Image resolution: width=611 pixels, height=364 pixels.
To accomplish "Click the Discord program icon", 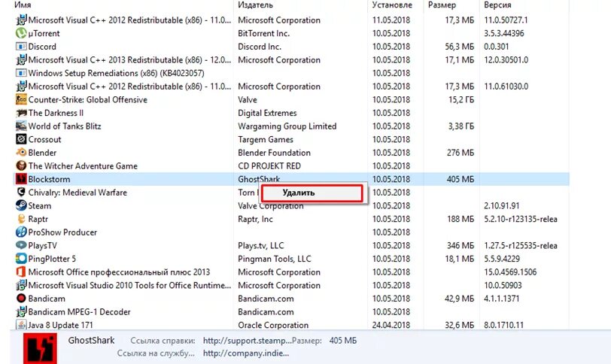I will (x=21, y=47).
